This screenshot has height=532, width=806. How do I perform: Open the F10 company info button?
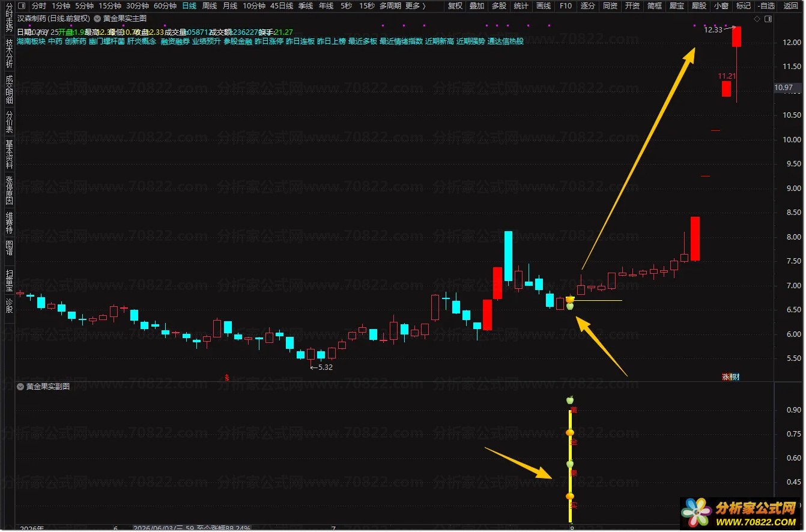566,6
